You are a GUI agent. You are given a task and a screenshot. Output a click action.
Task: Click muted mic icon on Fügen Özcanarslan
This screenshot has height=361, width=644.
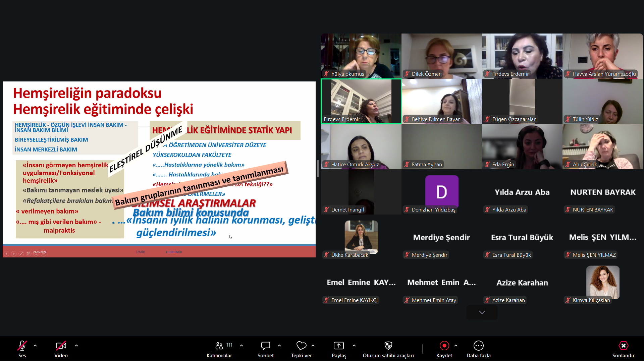pyautogui.click(x=488, y=119)
